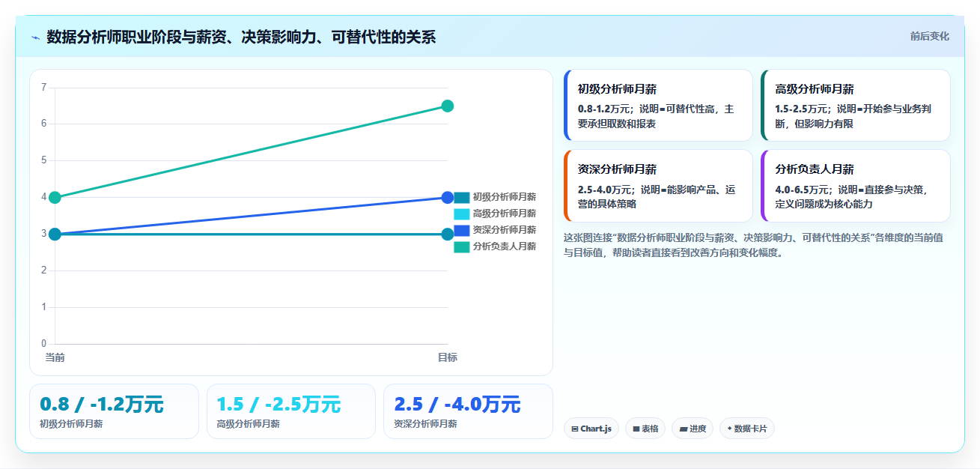The image size is (980, 469).
Task: Click the green data point at 6.5
Action: [448, 106]
